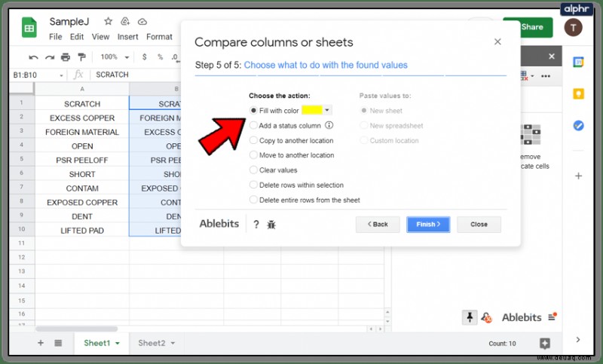Click the Back button
This screenshot has height=364, width=603.
[x=378, y=225]
